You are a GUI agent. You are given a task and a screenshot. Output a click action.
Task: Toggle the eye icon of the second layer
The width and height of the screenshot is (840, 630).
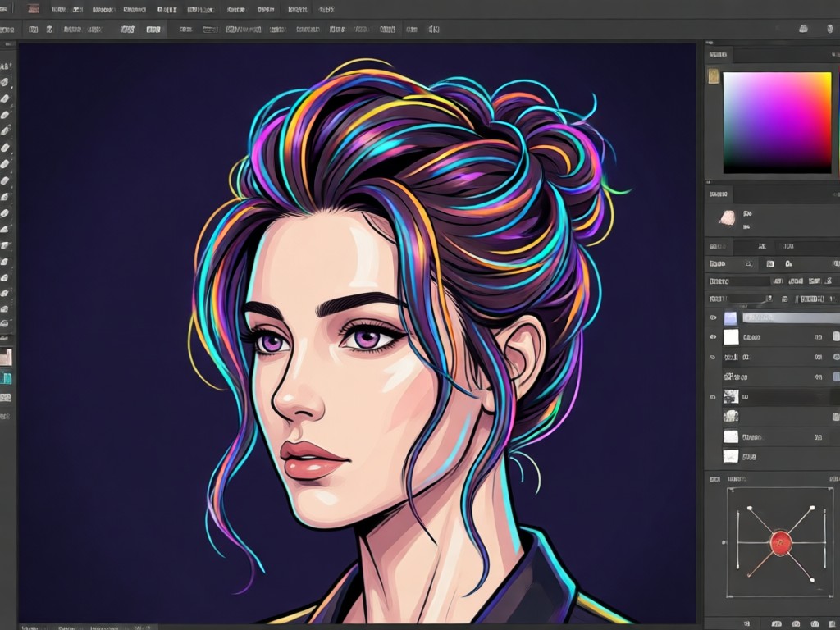pyautogui.click(x=713, y=337)
